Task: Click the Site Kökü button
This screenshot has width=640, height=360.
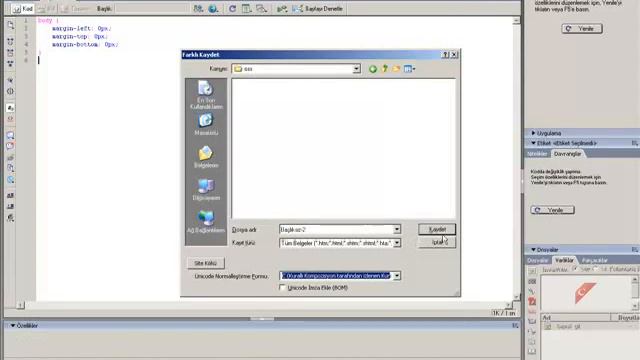Action: click(x=206, y=263)
